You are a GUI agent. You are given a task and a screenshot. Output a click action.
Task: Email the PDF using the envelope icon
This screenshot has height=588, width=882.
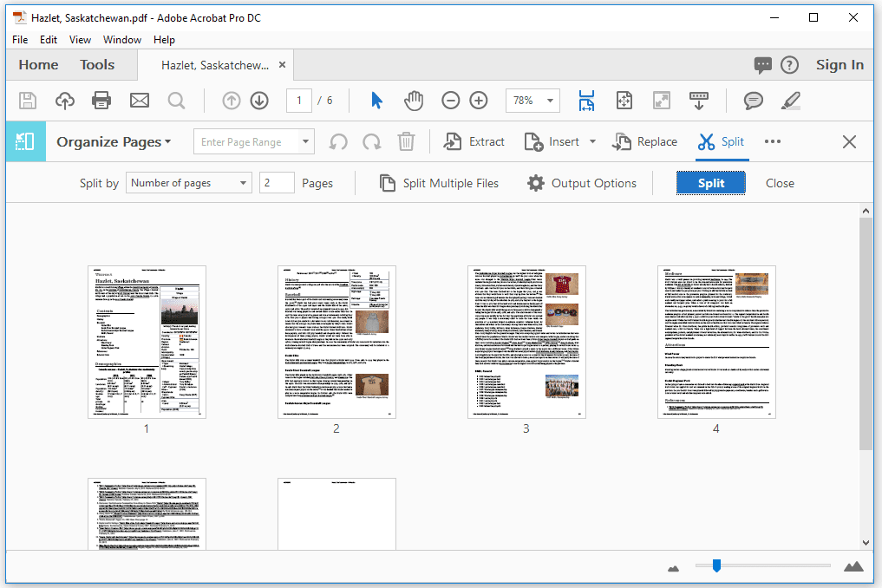139,100
